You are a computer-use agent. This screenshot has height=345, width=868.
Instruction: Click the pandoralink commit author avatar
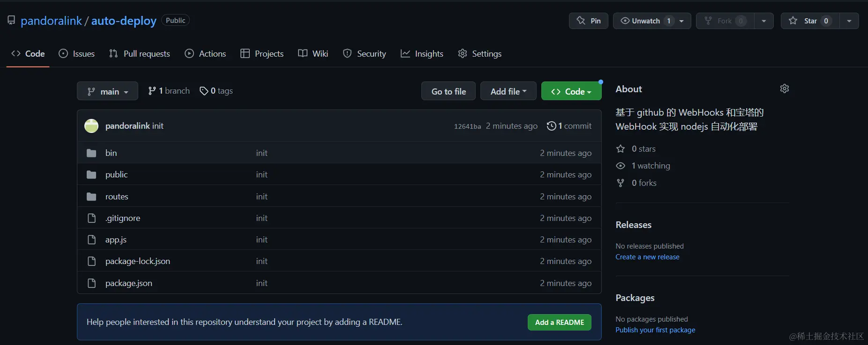click(91, 126)
